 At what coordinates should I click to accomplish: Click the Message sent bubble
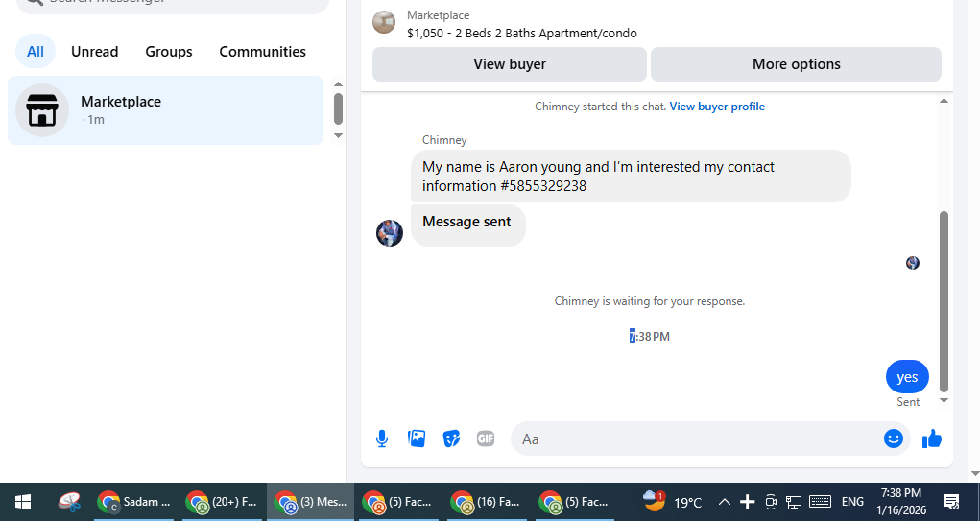tap(468, 225)
